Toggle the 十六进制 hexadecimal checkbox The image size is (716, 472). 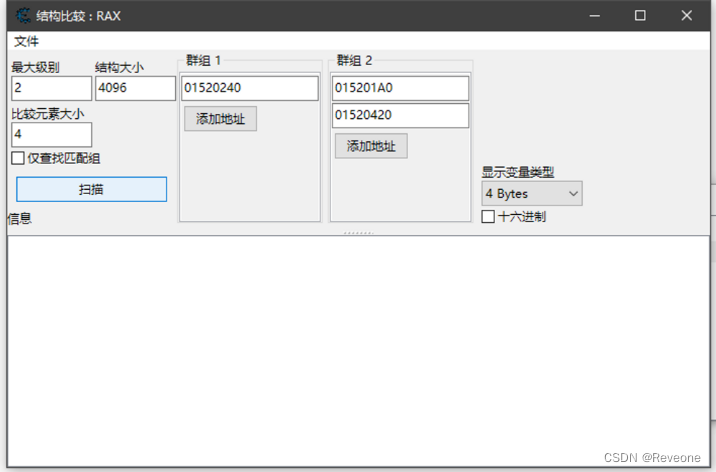(488, 216)
